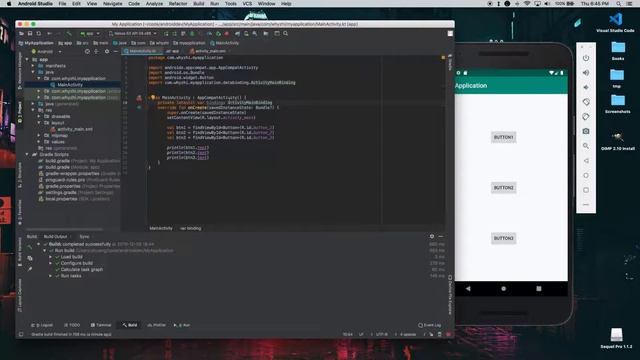
Task: Open the Nexus device selector dropdown
Action: (x=133, y=33)
